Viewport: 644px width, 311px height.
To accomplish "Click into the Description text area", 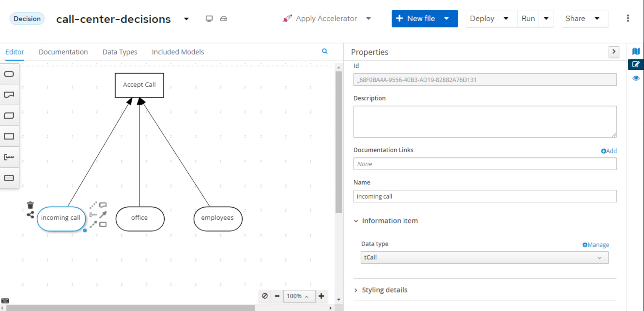I will [x=485, y=122].
